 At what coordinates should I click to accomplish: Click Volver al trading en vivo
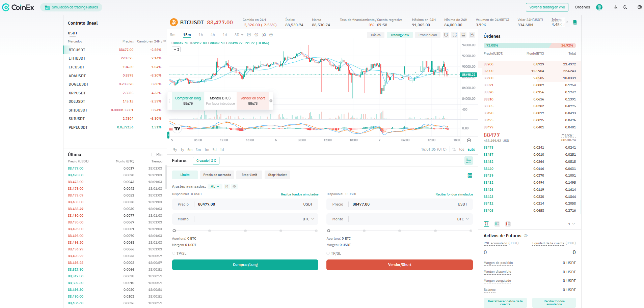(547, 7)
